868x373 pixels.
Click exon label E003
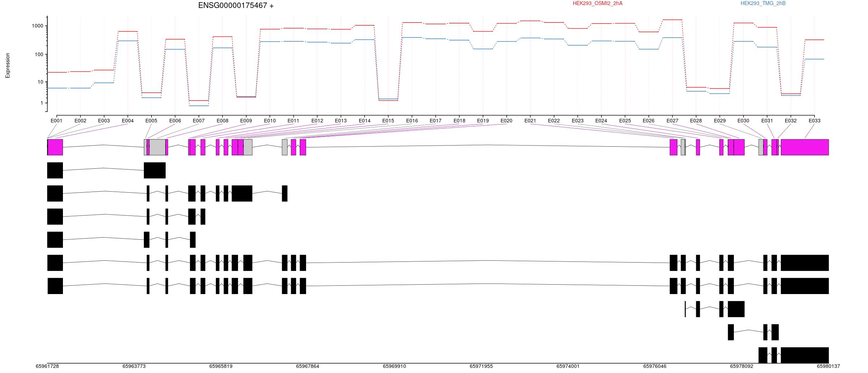(x=104, y=121)
